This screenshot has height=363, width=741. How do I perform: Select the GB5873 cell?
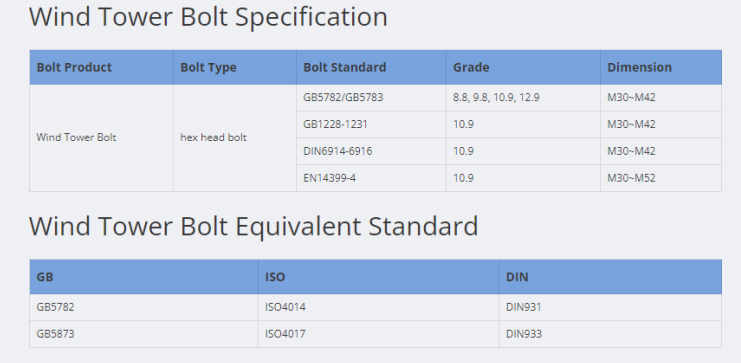pyautogui.click(x=144, y=334)
